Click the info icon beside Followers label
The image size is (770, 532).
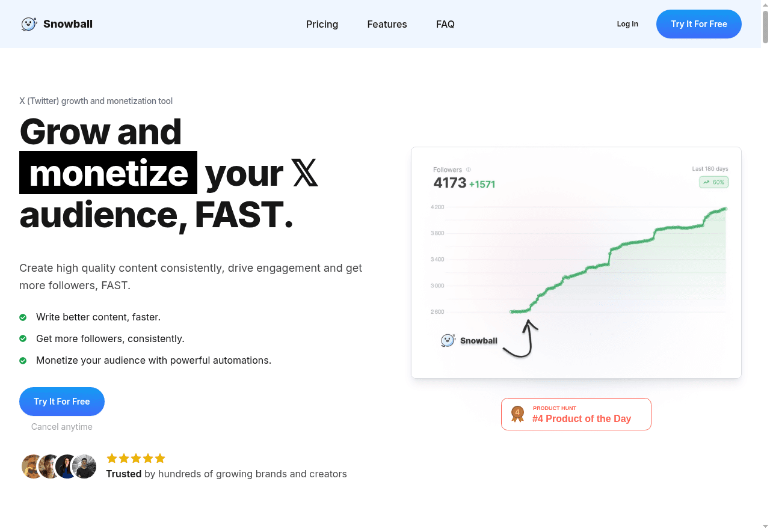coord(469,170)
